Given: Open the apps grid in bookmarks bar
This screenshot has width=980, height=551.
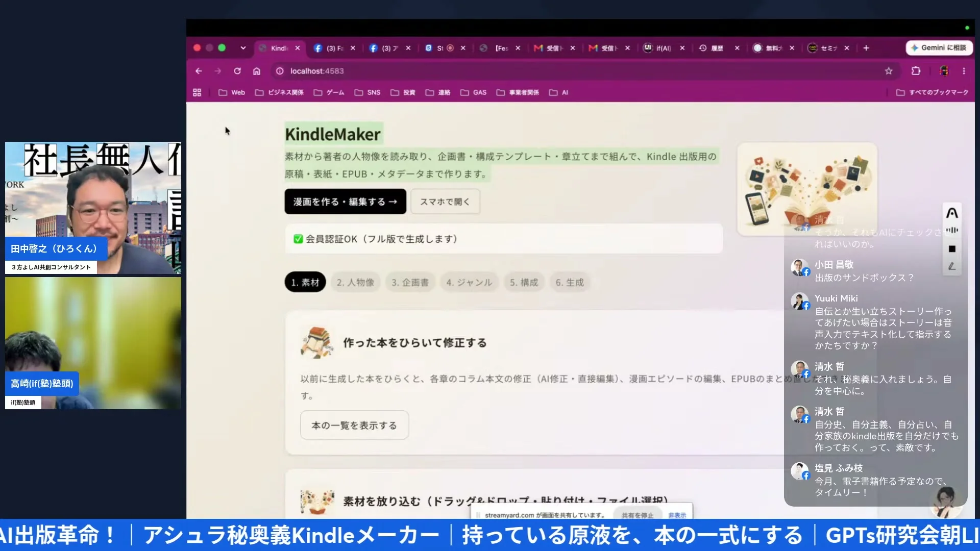Looking at the screenshot, I should tap(197, 92).
